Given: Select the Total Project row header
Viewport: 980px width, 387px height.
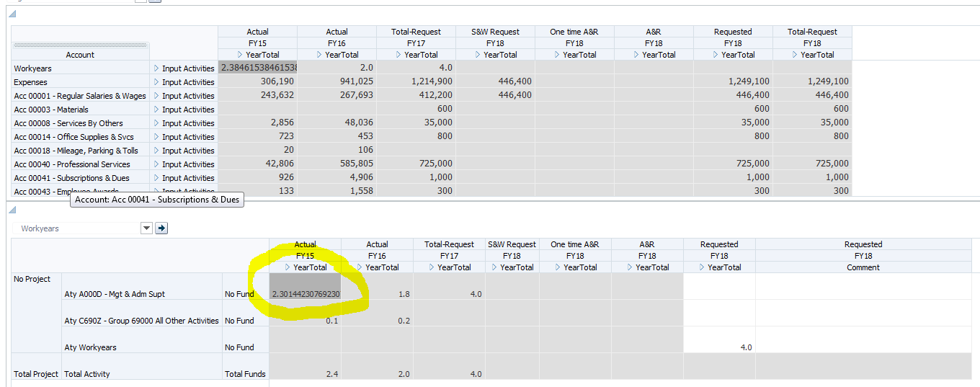Looking at the screenshot, I should pos(36,374).
